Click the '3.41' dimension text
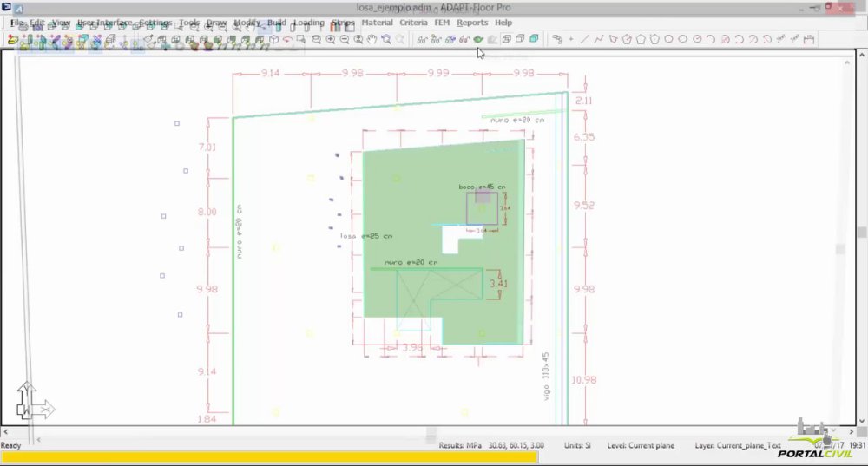Screen dimensions: 868x466 coord(498,284)
